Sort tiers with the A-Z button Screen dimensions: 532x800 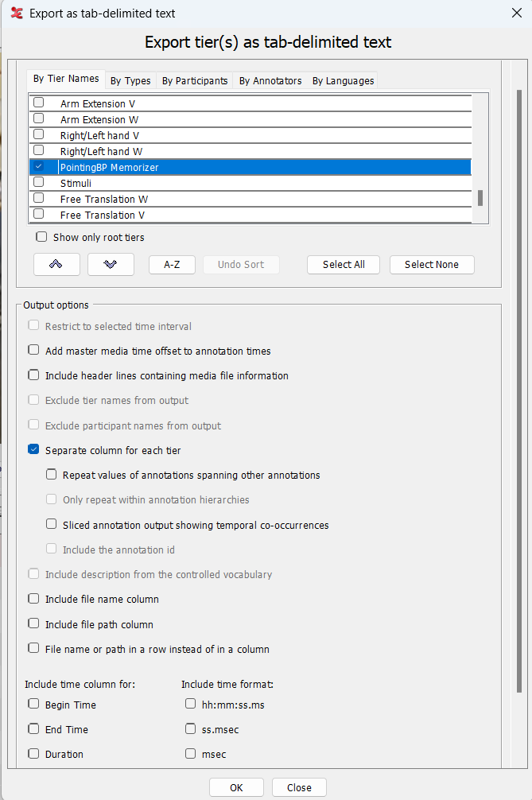point(172,265)
